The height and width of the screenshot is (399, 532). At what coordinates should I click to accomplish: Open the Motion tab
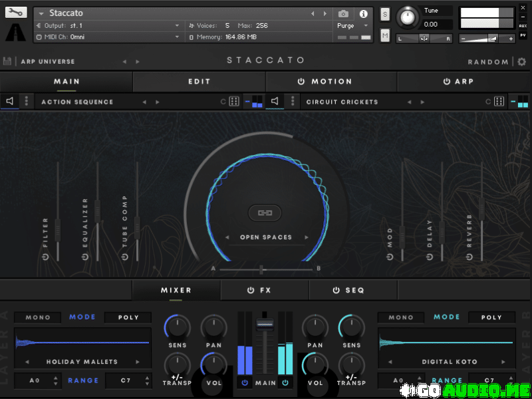point(331,81)
